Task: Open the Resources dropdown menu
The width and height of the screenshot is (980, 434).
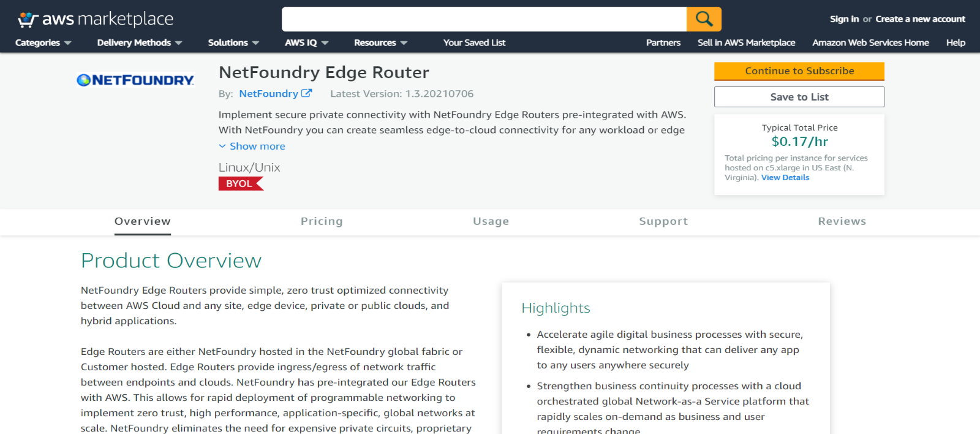Action: (380, 42)
